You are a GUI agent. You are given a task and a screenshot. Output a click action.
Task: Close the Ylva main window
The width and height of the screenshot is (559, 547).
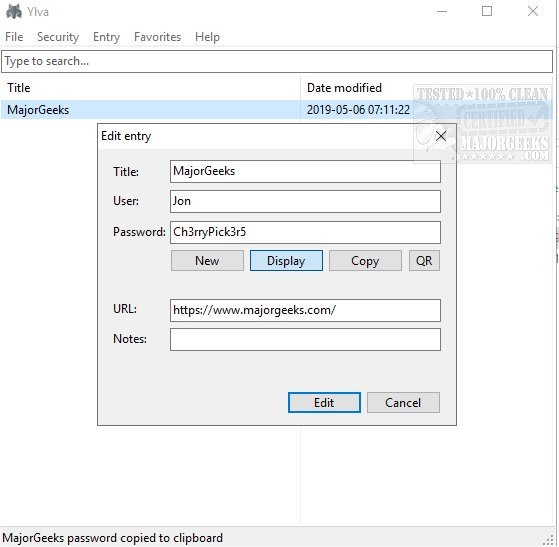pyautogui.click(x=533, y=11)
